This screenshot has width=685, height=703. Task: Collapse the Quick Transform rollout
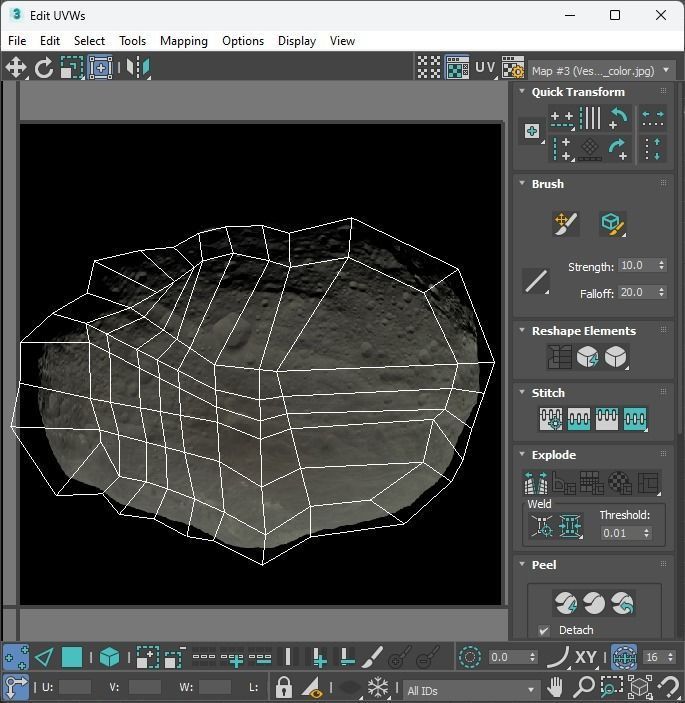point(522,91)
